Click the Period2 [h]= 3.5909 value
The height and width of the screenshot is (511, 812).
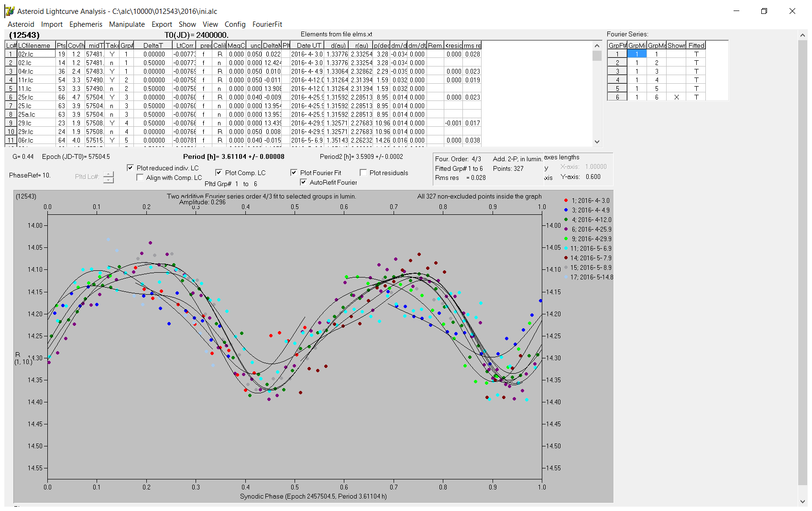pos(362,156)
